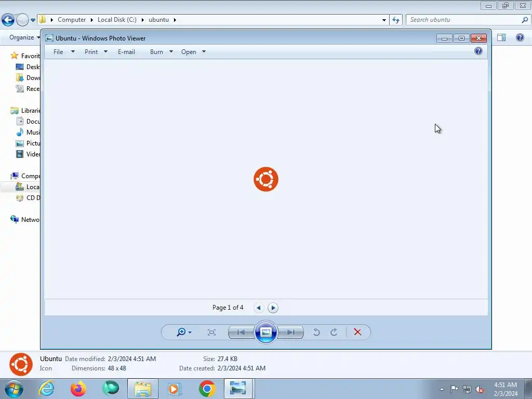
Task: Play slide show in Photo Viewer
Action: 265,332
